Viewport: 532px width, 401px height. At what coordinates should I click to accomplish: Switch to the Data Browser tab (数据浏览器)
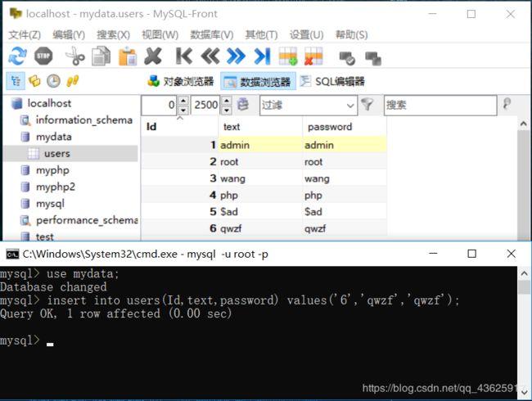258,81
